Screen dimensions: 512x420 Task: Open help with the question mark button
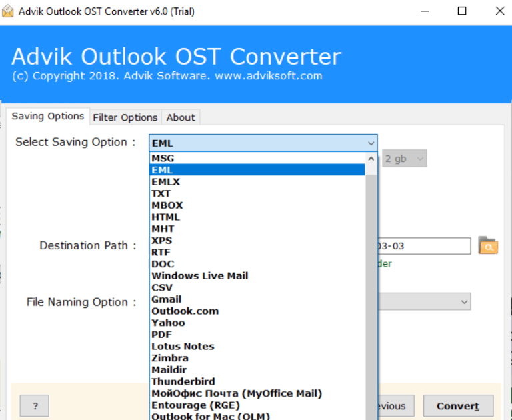pos(34,406)
